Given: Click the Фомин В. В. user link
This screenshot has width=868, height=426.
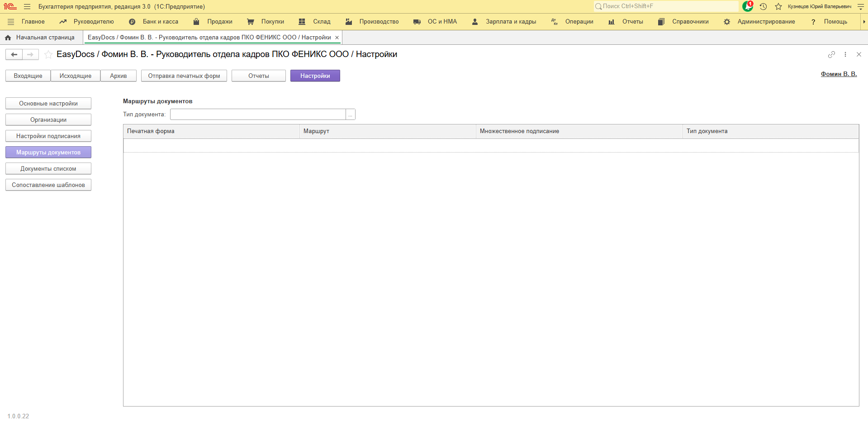Looking at the screenshot, I should tap(839, 74).
